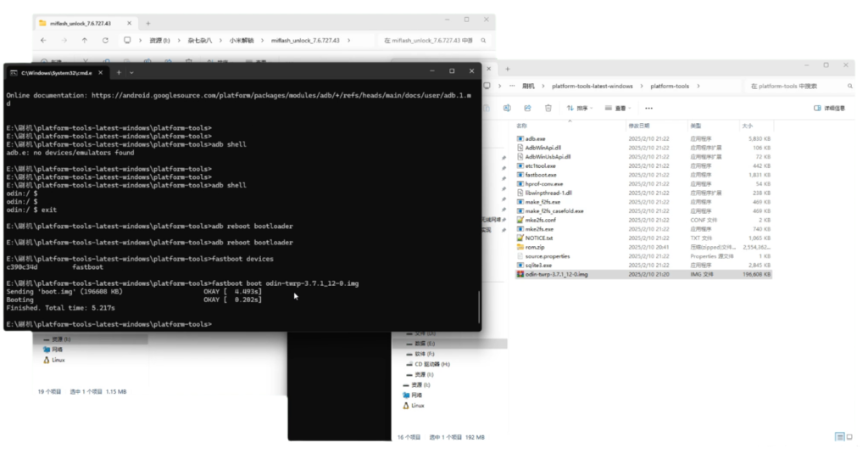Click the rename icon in platform-tools toolbar

pyautogui.click(x=506, y=108)
